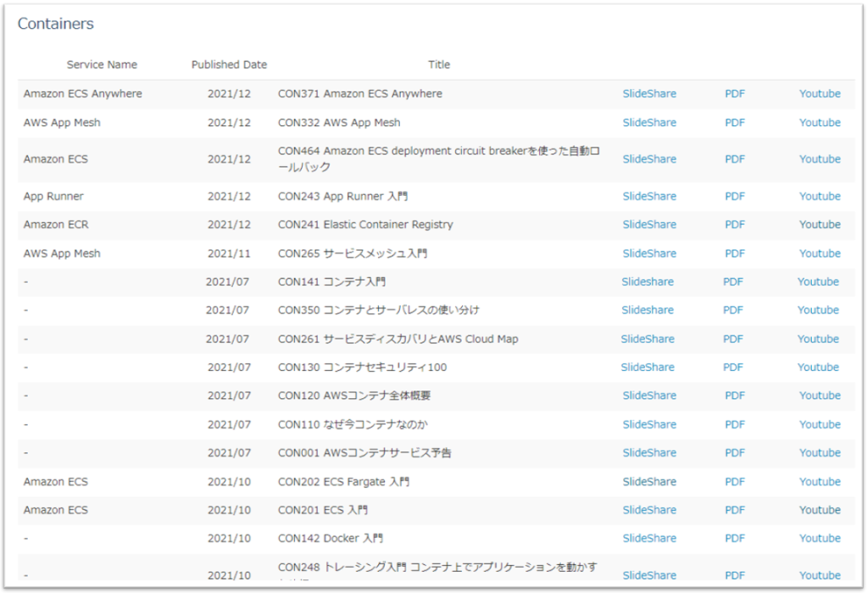Open PDF link for CON201 ECS row
Screen dimensions: 868x593
[x=735, y=510]
